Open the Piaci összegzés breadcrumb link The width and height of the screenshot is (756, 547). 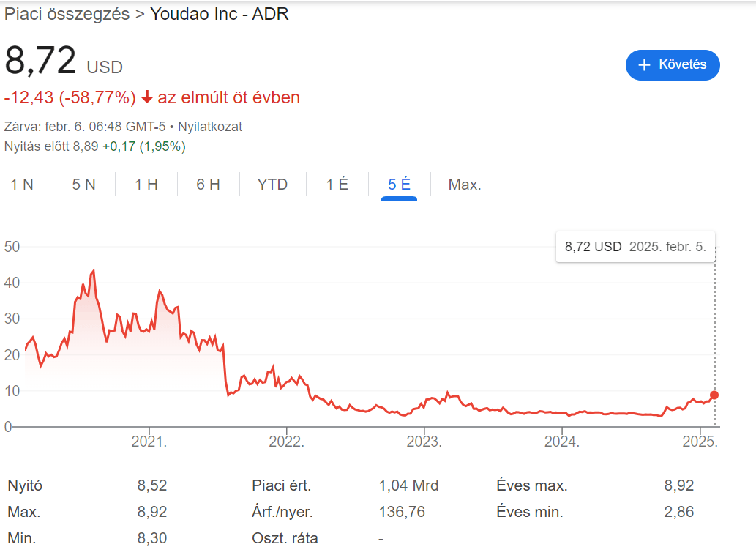pyautogui.click(x=67, y=14)
